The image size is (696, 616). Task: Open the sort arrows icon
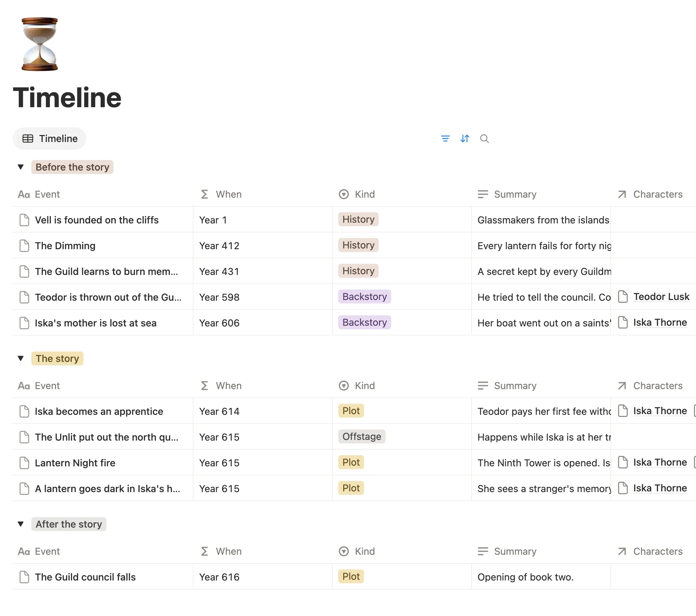pyautogui.click(x=465, y=139)
